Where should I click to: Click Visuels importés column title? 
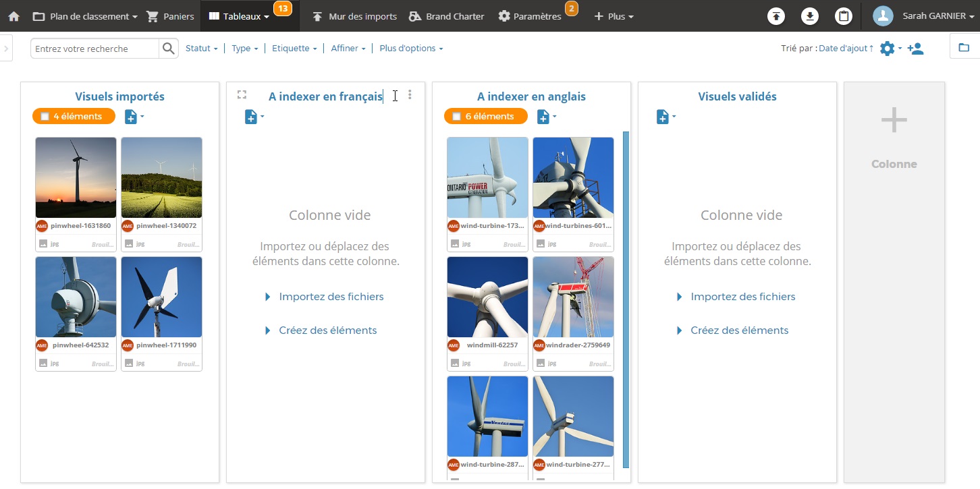[119, 96]
